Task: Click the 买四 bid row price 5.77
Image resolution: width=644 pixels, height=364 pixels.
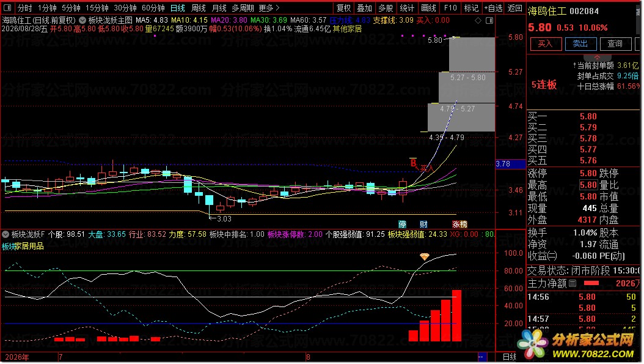Action: (588, 150)
